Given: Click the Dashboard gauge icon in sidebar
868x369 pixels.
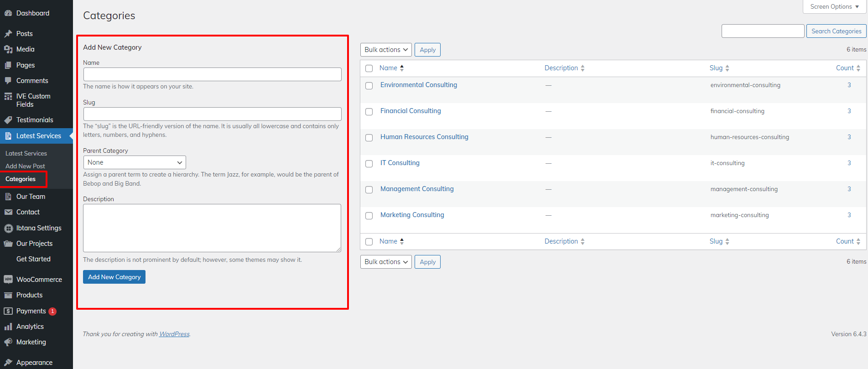Looking at the screenshot, I should pos(8,13).
